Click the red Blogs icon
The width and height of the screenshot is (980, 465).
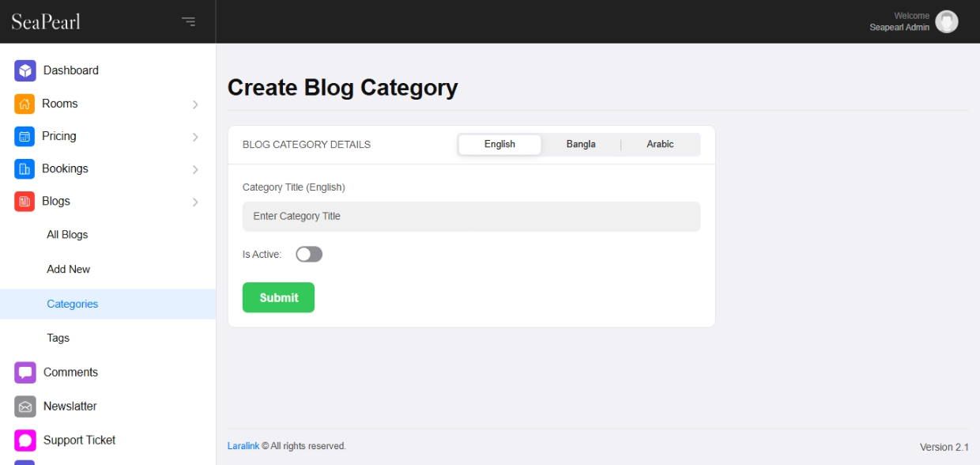click(24, 201)
